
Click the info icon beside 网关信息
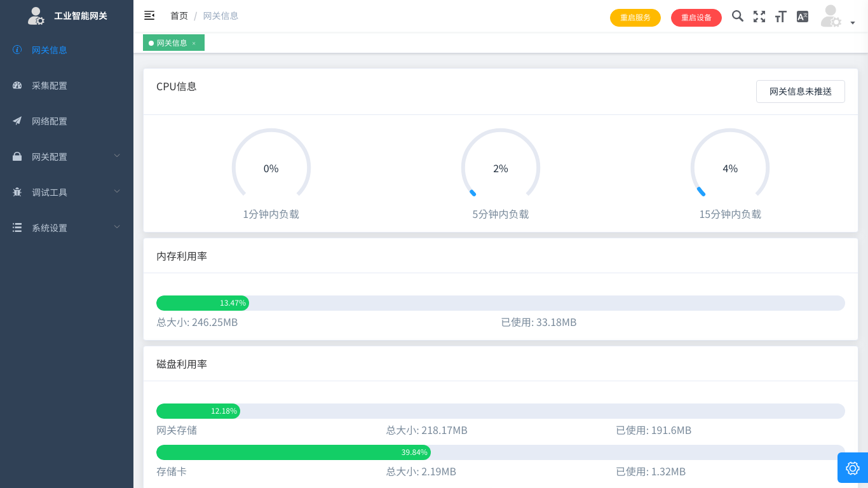pos(17,50)
